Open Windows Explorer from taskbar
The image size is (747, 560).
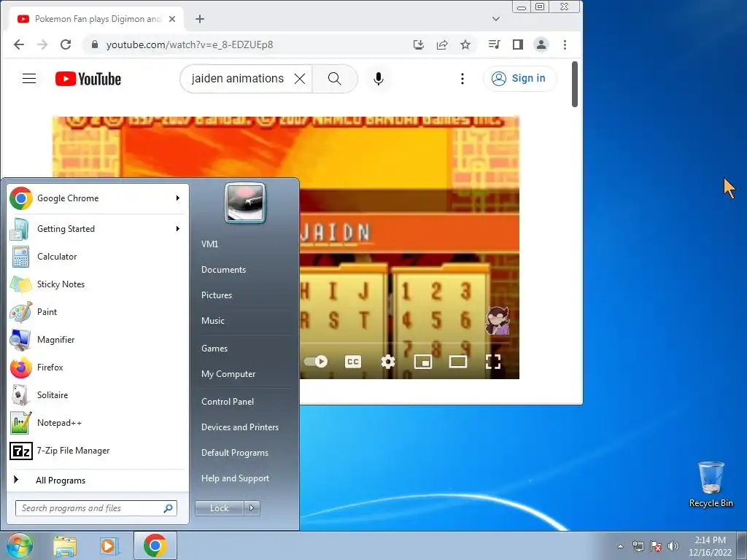click(65, 546)
